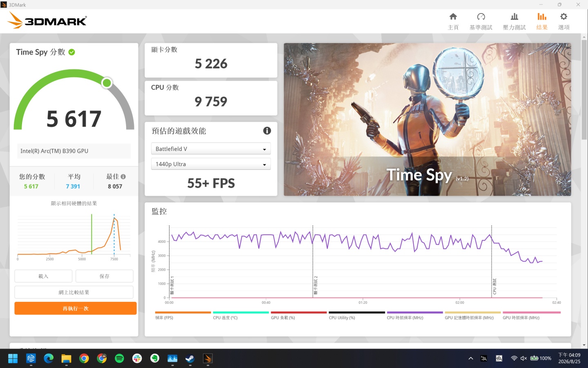Click the scroll down arrow of the scrollbar

pos(584,345)
